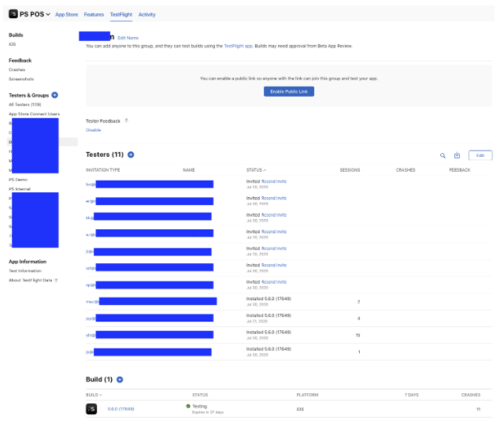
Task: Open the Features tab
Action: click(94, 14)
